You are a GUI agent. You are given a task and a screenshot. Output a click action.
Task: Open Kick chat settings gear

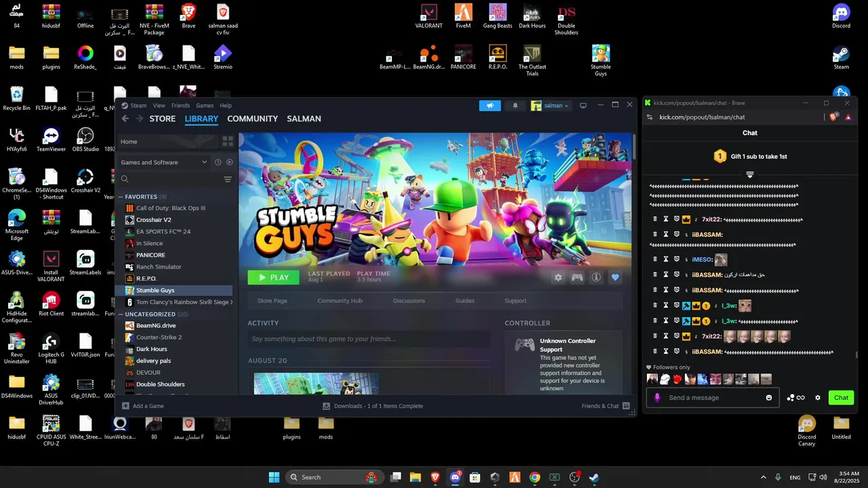click(x=818, y=398)
